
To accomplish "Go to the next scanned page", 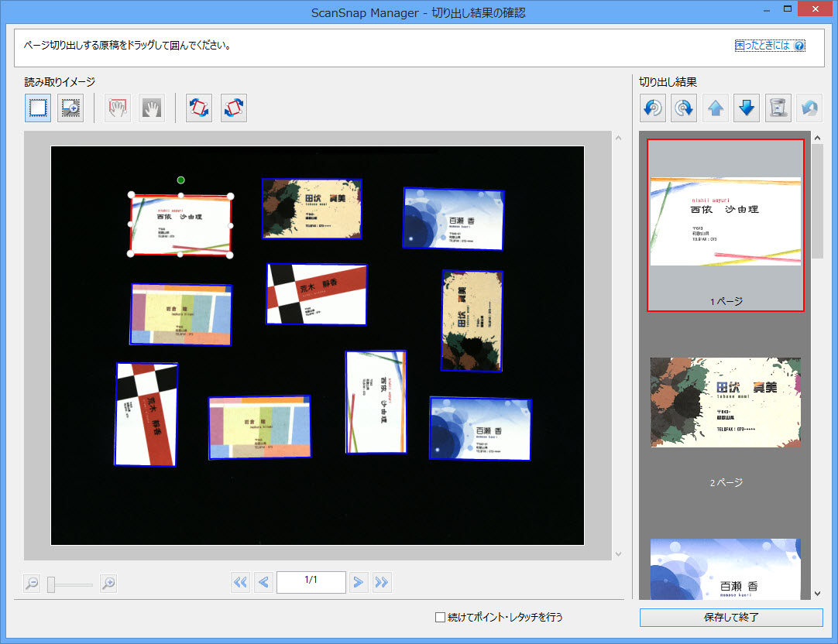I will 358,582.
